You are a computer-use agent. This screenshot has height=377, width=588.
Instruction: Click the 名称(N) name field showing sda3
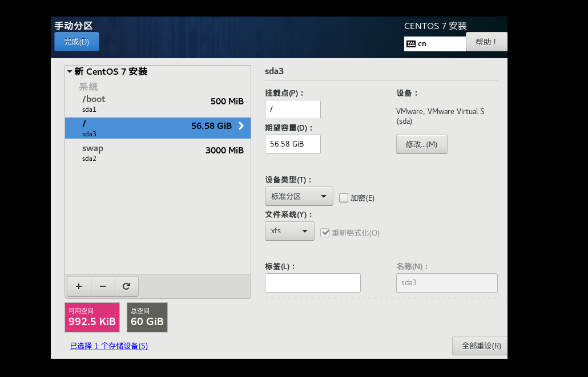click(x=446, y=283)
